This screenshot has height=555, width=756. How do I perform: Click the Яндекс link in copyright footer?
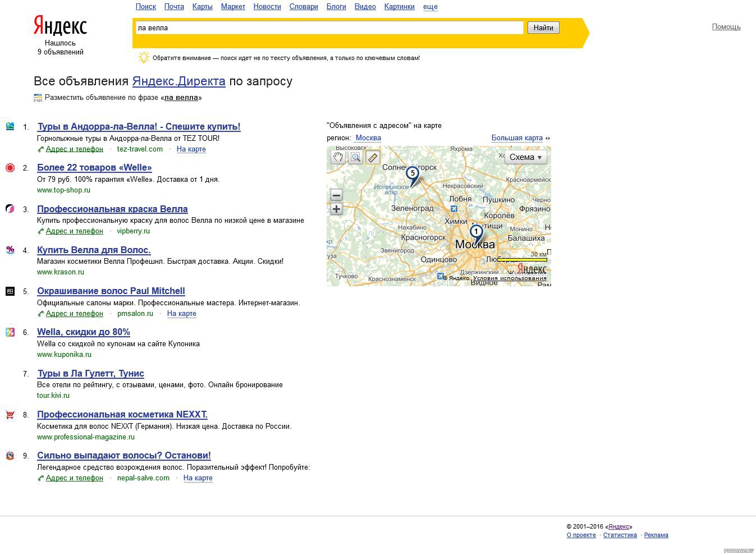618,527
